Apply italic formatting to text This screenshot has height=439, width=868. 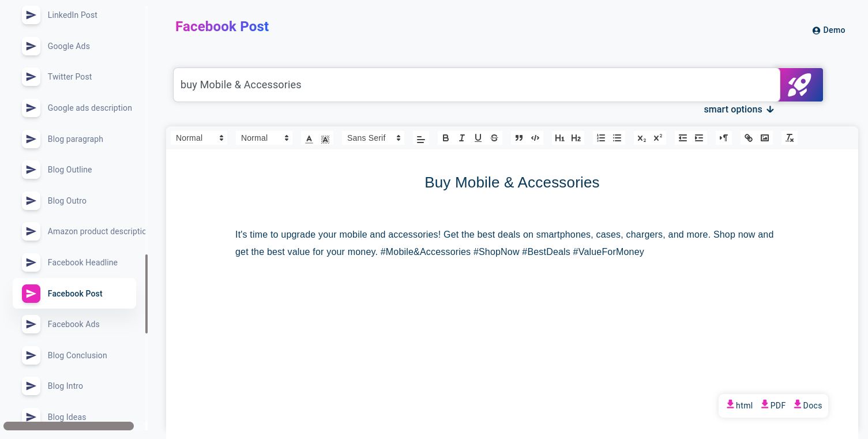point(461,138)
